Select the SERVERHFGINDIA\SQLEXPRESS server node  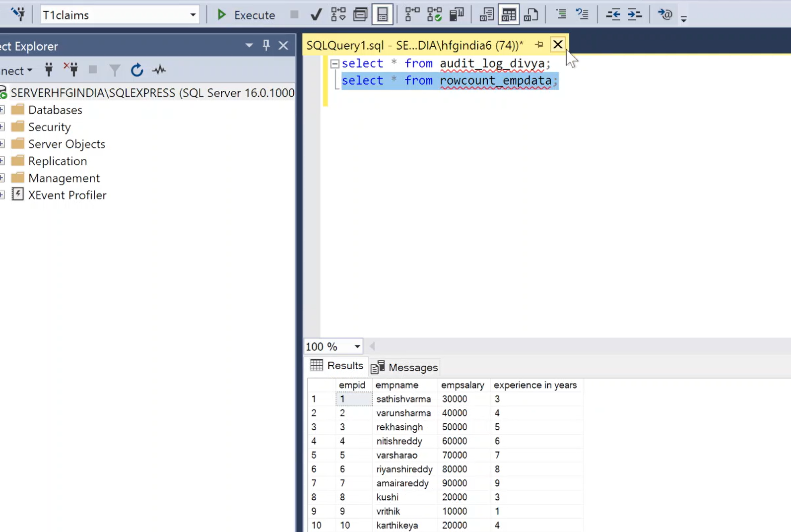click(x=152, y=93)
